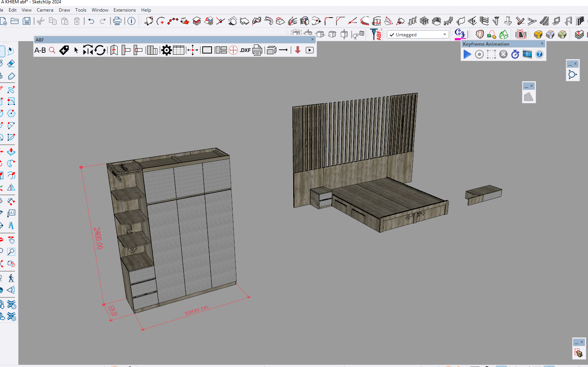
Task: Click the Save icon in the toolbar
Action: pos(27,21)
